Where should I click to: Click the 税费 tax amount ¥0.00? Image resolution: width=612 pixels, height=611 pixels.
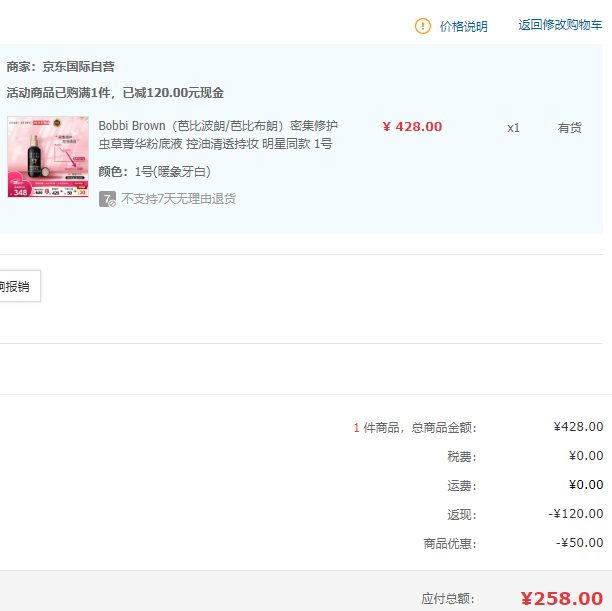585,456
